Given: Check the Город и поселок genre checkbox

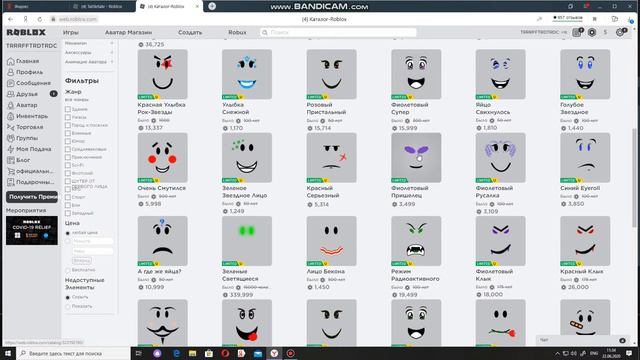Looking at the screenshot, I should 68,125.
